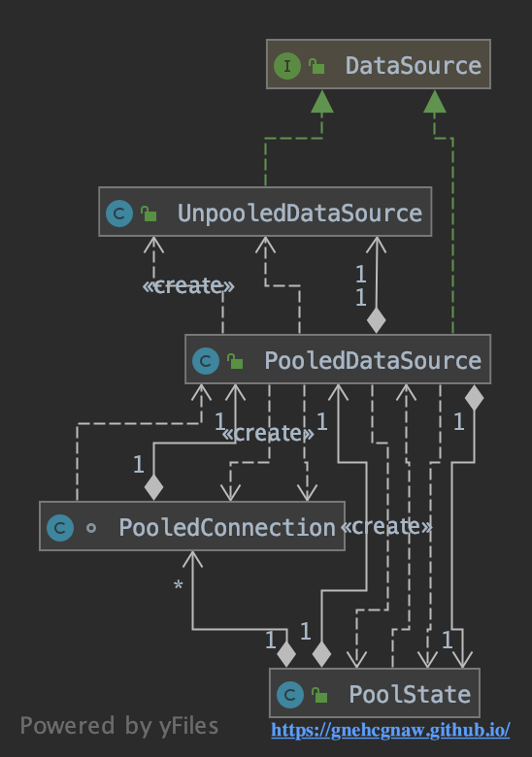Click the class icon on PoolState node

290,695
